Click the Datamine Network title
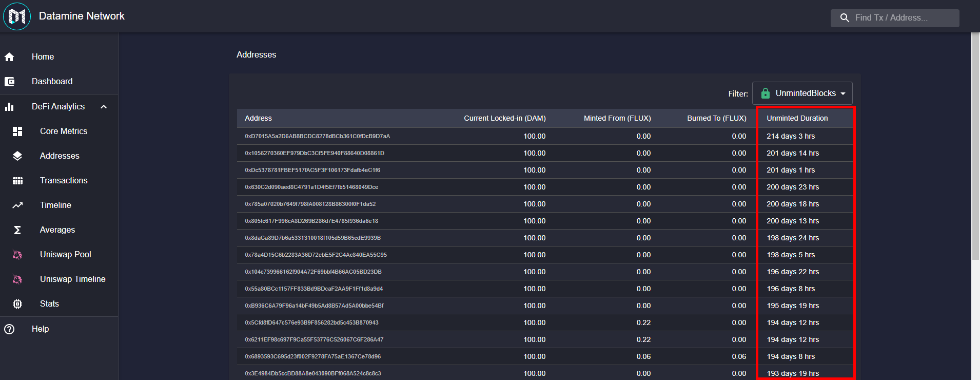980x380 pixels. coord(82,16)
